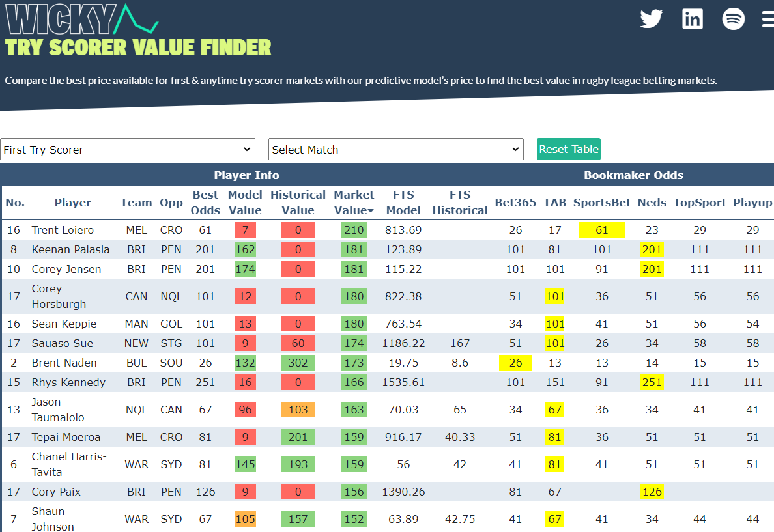Select the Sean Keppie player name
Viewport: 774px width, 532px height.
point(64,324)
